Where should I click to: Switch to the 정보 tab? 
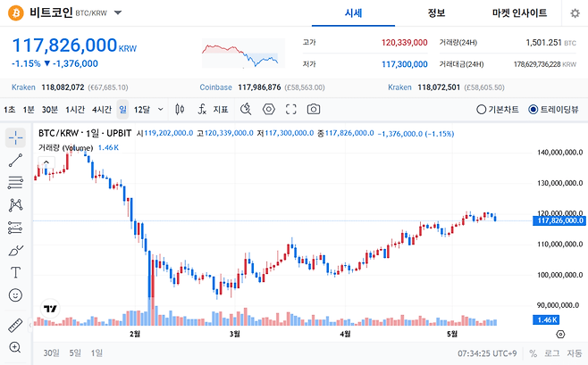point(436,13)
